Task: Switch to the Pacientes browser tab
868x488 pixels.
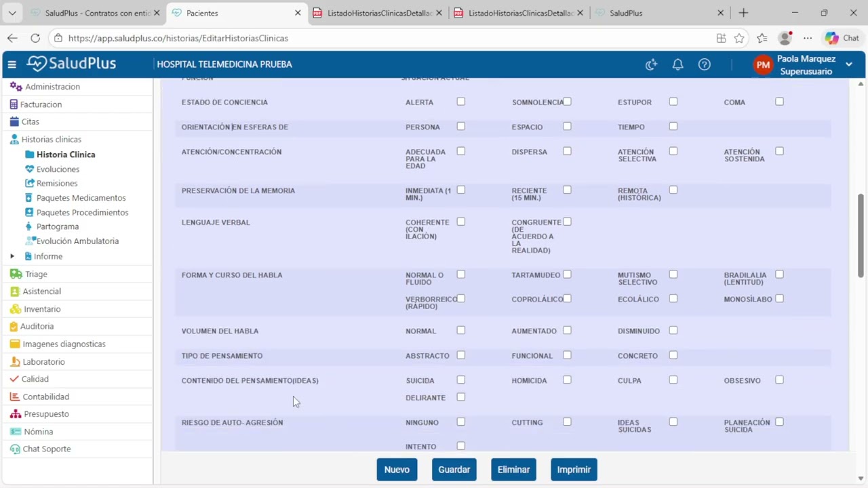Action: 236,13
